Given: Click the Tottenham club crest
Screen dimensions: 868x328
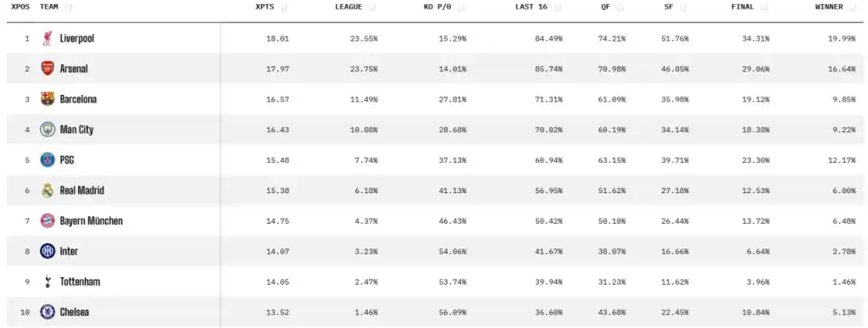Looking at the screenshot, I should 47,281.
